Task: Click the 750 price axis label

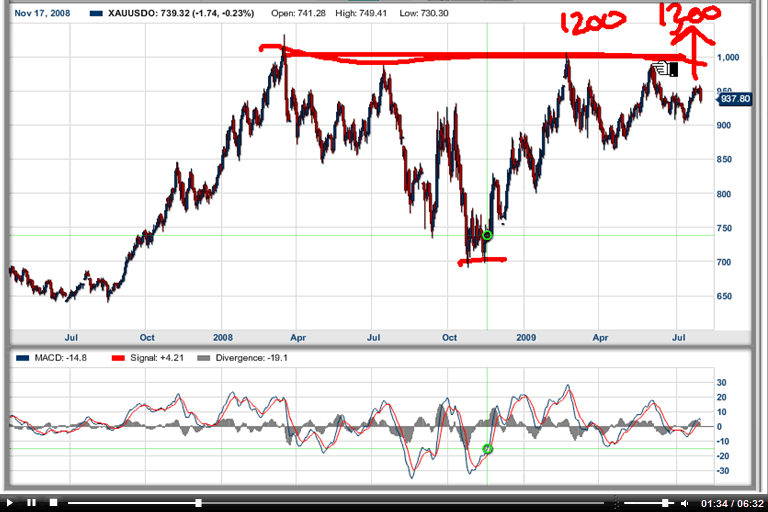Action: [724, 228]
